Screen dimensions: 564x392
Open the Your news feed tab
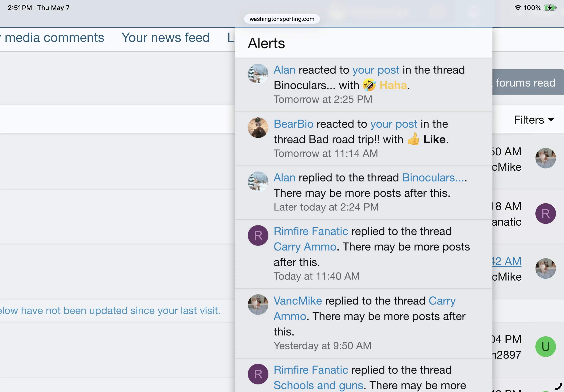(165, 38)
